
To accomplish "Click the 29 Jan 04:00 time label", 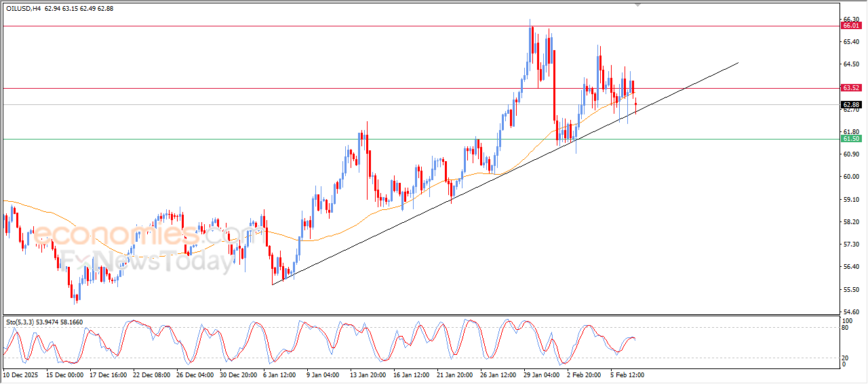I will pyautogui.click(x=540, y=374).
